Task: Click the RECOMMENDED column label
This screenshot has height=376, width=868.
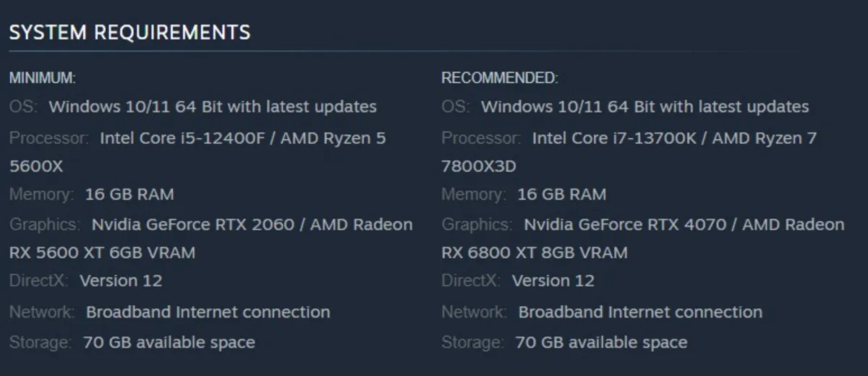Action: tap(499, 78)
